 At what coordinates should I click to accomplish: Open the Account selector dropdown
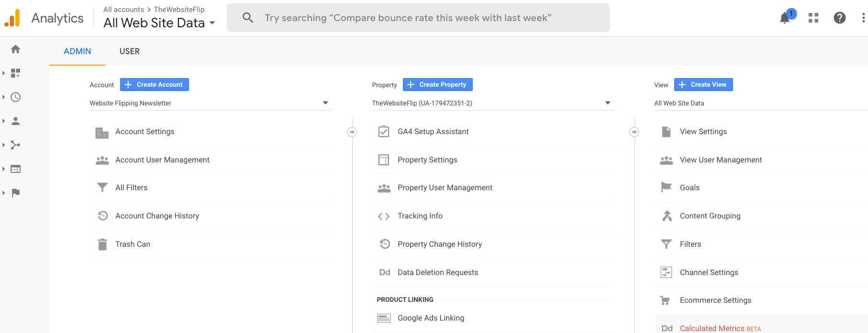pyautogui.click(x=210, y=103)
